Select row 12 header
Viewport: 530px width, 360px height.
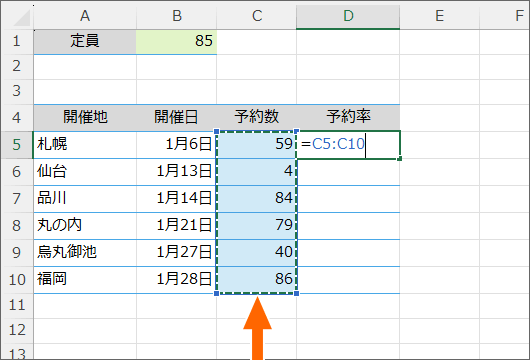17,331
